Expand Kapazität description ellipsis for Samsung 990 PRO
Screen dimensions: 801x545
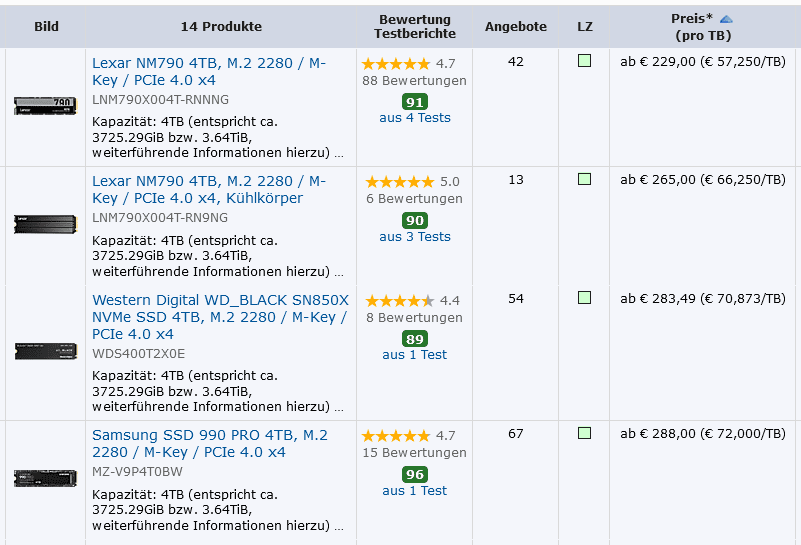[x=339, y=527]
